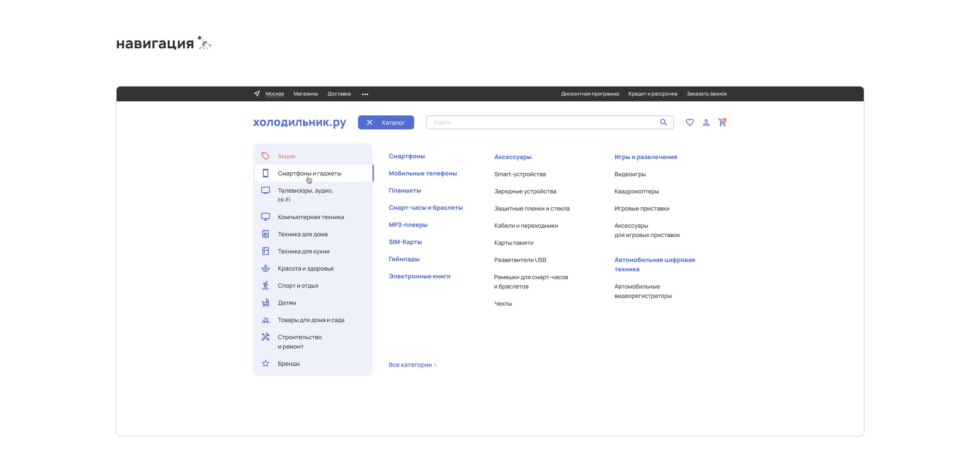Click fridge icon beside Техника для кухни
980x476 pixels.
[266, 251]
